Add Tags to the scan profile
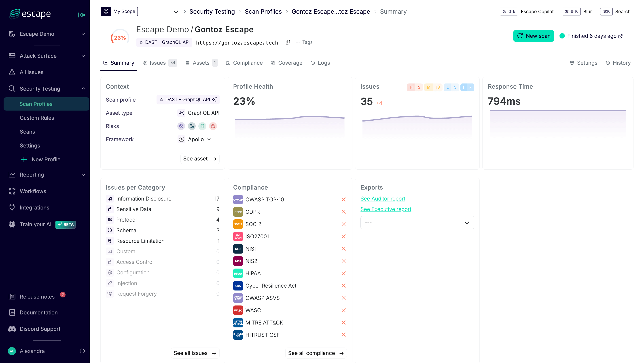 [x=304, y=42]
